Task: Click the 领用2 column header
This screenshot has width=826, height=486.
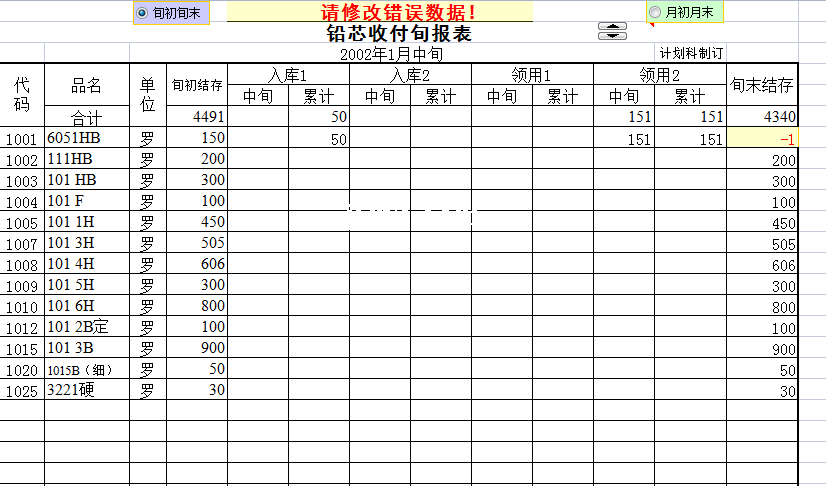Action: coord(659,75)
